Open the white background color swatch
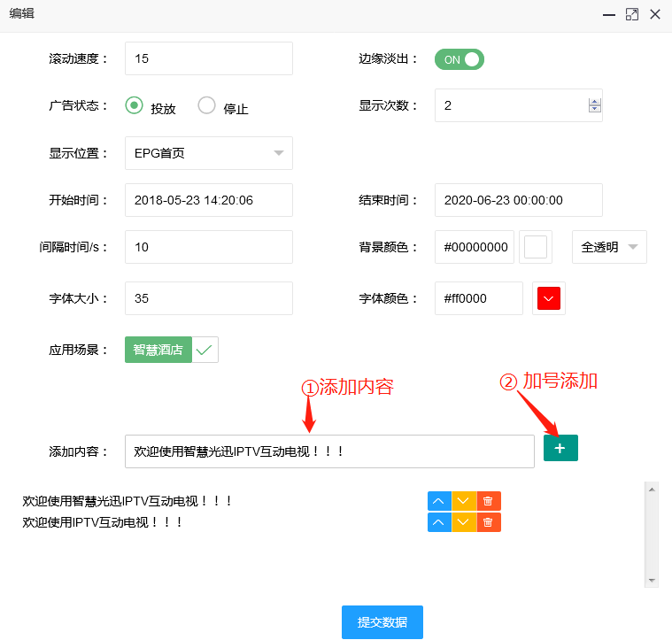 click(536, 248)
